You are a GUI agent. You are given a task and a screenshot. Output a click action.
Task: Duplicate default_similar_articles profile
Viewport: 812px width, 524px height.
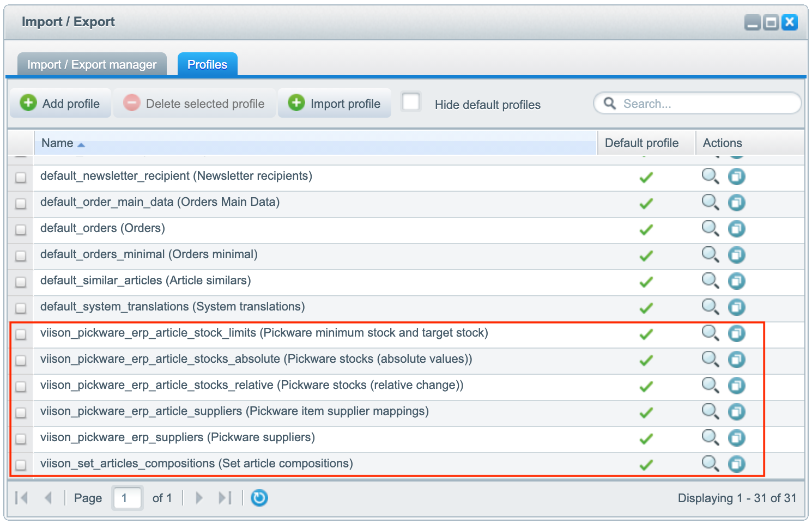point(737,281)
